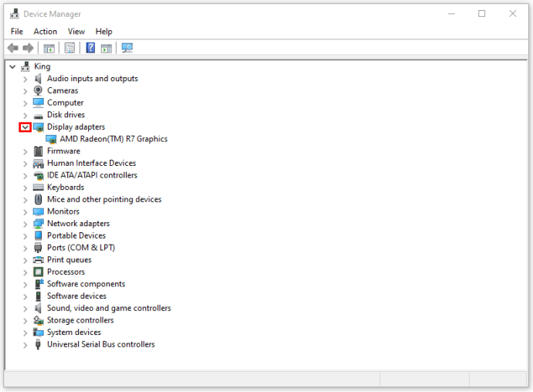Expand the Processors category
533x392 pixels.
(25, 272)
